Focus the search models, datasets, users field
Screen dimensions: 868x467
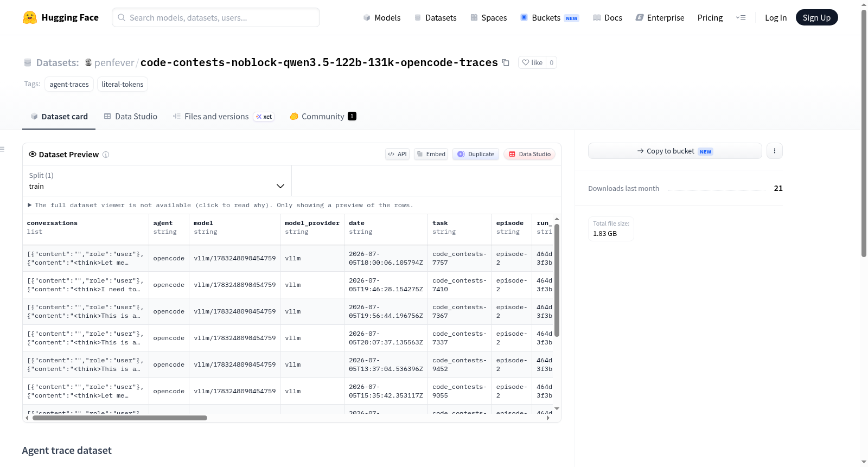[x=216, y=17]
